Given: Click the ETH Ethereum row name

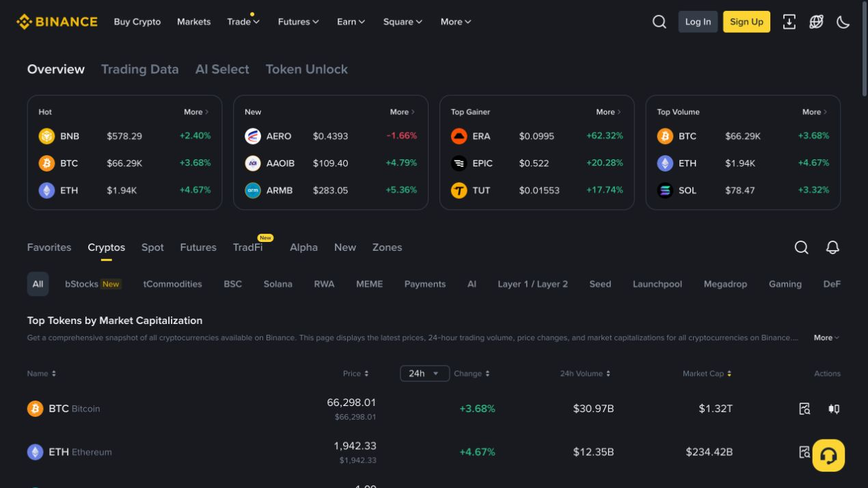Looking at the screenshot, I should [x=80, y=452].
